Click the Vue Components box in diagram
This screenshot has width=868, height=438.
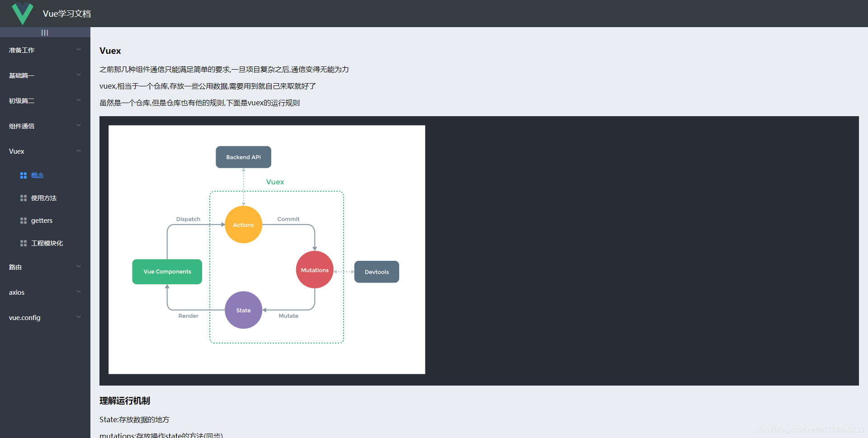[x=167, y=272]
